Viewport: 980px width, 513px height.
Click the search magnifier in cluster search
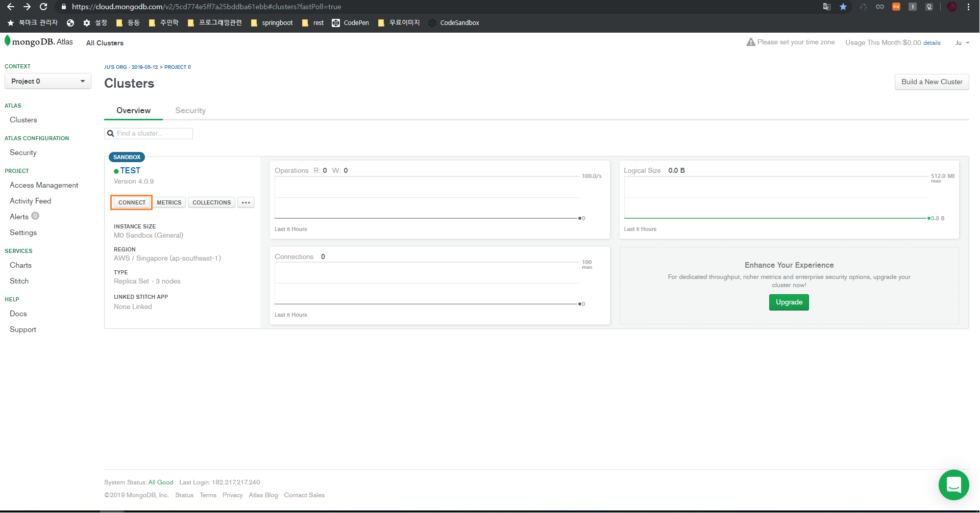coord(110,134)
